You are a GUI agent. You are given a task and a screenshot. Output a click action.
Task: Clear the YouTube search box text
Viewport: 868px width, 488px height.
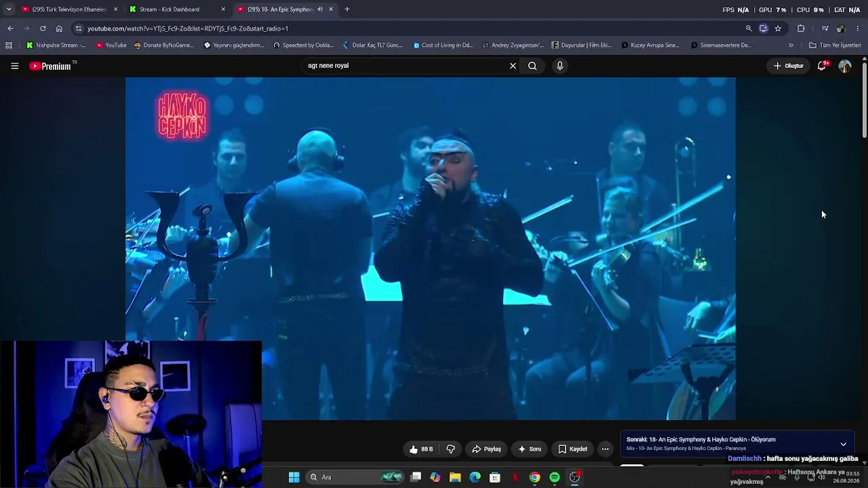pos(513,66)
